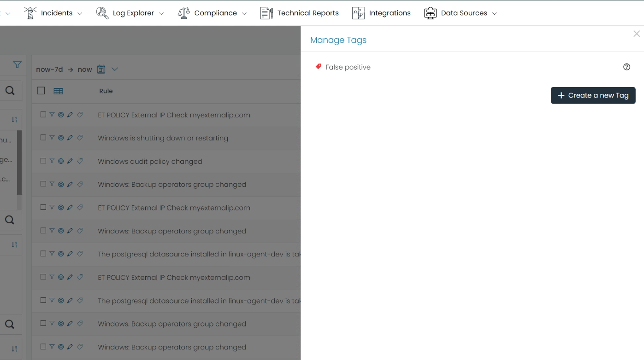Check the Windows is shutting down rule checkbox
The width and height of the screenshot is (644, 360).
[x=43, y=138]
